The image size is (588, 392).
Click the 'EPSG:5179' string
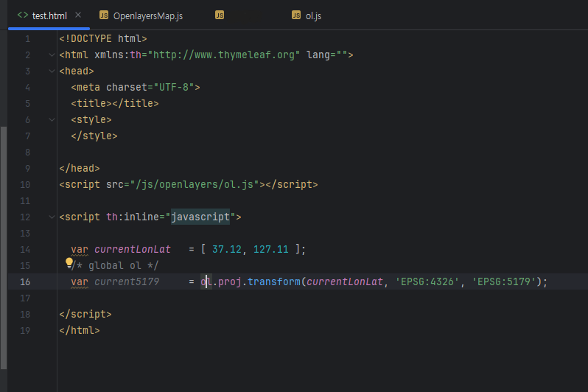pyautogui.click(x=503, y=281)
